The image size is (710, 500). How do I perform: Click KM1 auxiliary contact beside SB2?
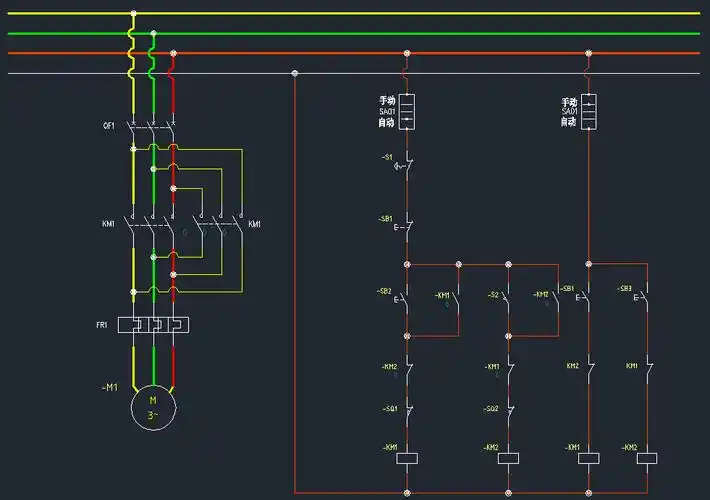click(458, 298)
